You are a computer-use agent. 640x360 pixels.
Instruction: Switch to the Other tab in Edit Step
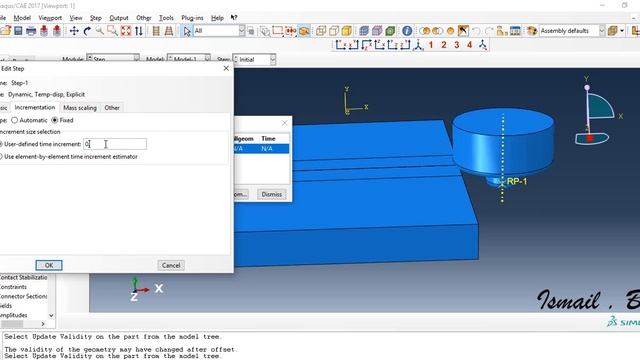click(112, 108)
